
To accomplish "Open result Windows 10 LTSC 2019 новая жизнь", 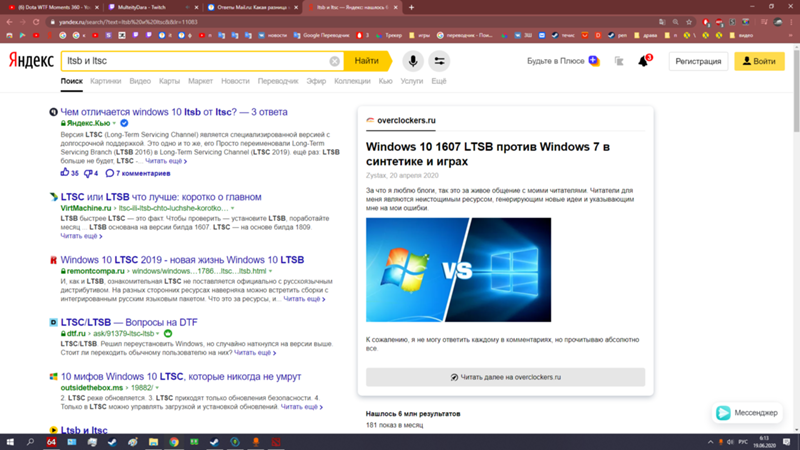I will [182, 260].
